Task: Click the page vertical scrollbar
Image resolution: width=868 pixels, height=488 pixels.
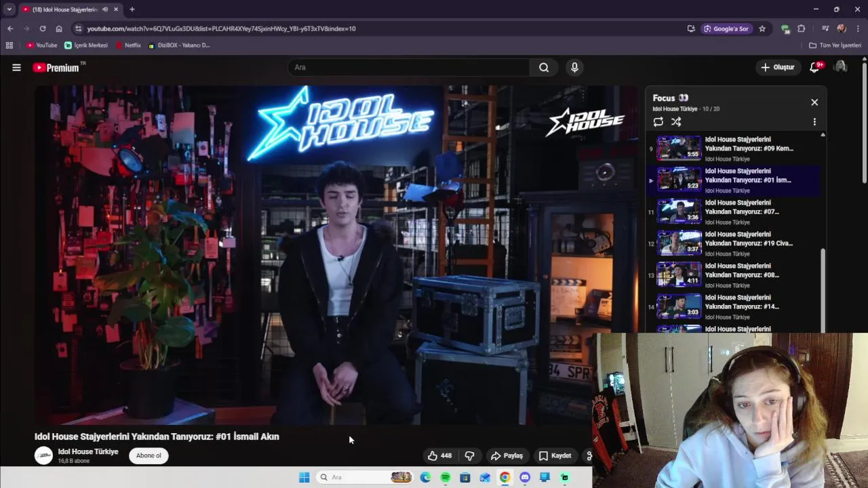Action: point(865,122)
